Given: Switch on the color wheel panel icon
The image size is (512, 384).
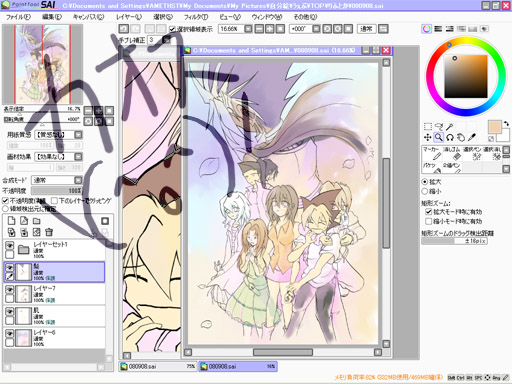Looking at the screenshot, I should click(426, 29).
